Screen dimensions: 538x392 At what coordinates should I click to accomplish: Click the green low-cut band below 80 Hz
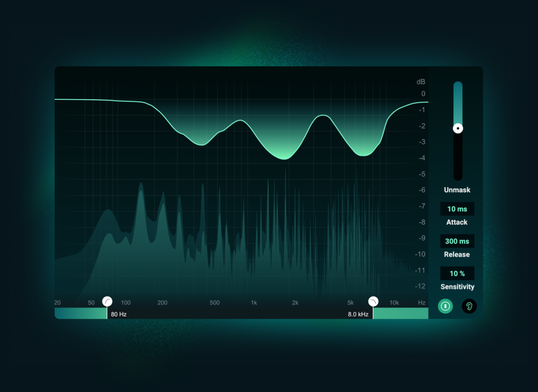point(80,313)
